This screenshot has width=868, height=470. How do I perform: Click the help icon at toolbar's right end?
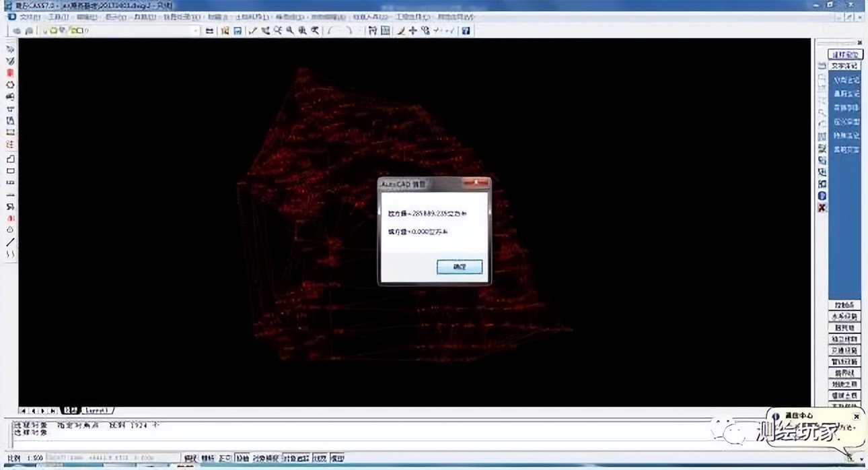[466, 31]
